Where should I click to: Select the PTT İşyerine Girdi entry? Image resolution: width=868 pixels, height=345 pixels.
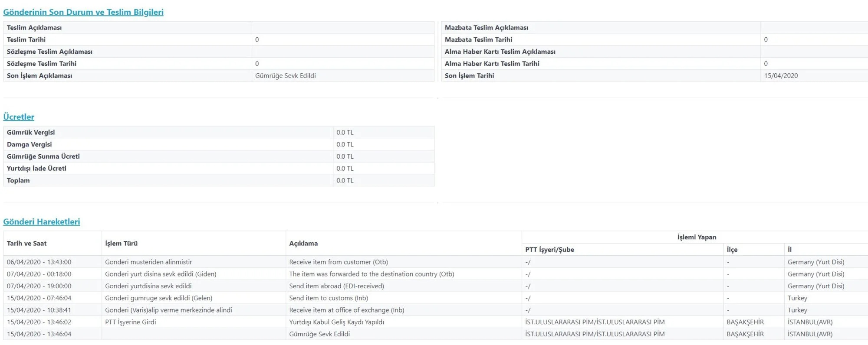130,322
